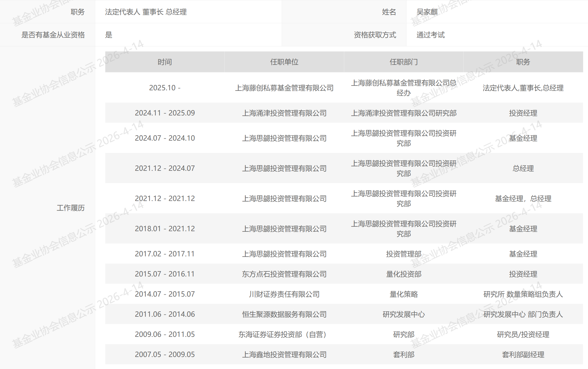Click 恒生聚源数据服务有限公司 in history
This screenshot has height=369, width=588.
click(x=285, y=314)
